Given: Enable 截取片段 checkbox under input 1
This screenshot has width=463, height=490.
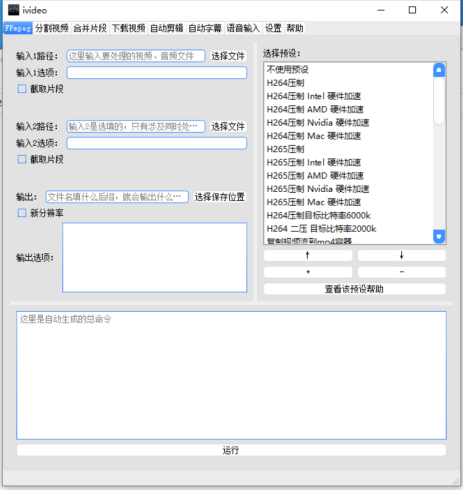Looking at the screenshot, I should click(22, 89).
